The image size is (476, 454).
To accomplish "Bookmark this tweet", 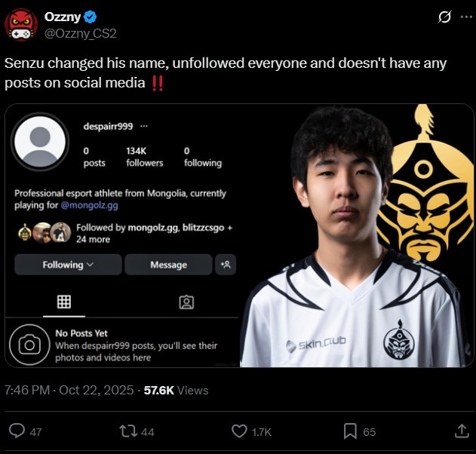I will click(350, 431).
